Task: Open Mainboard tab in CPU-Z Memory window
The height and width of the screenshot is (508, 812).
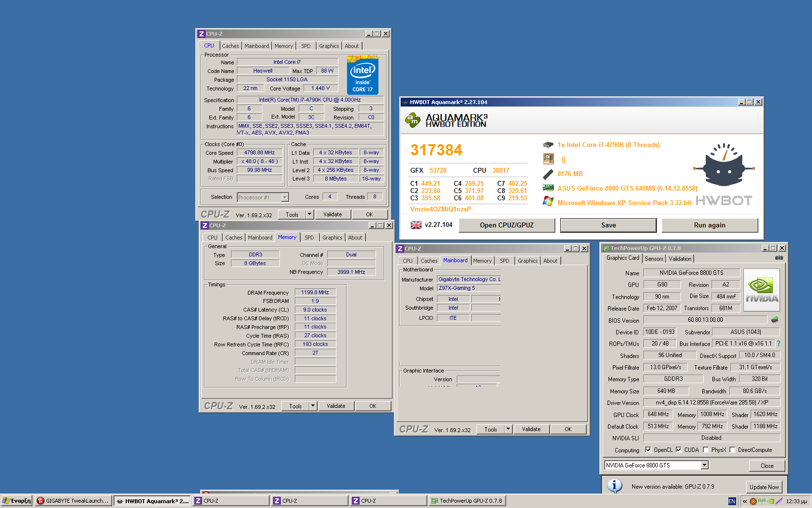Action: [x=260, y=238]
